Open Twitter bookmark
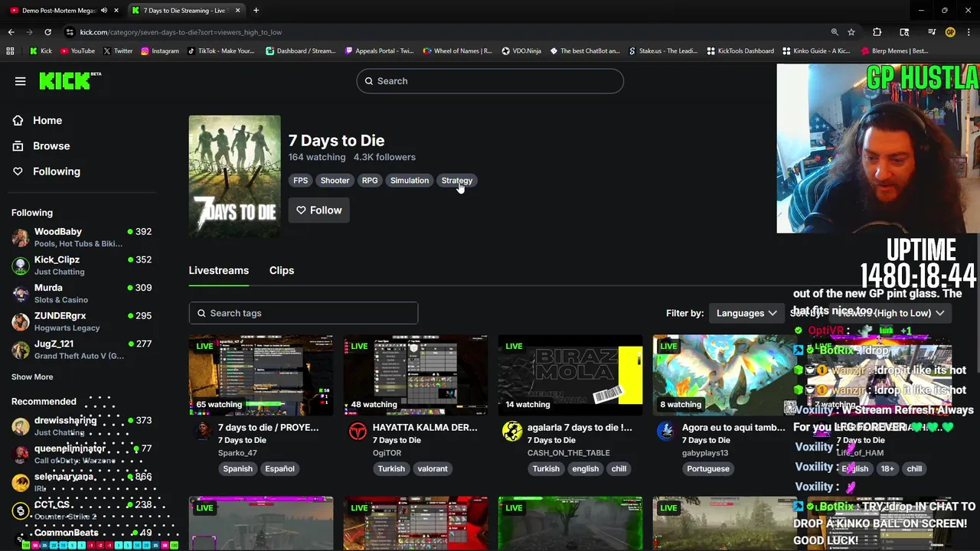This screenshot has height=551, width=980. coord(118,51)
